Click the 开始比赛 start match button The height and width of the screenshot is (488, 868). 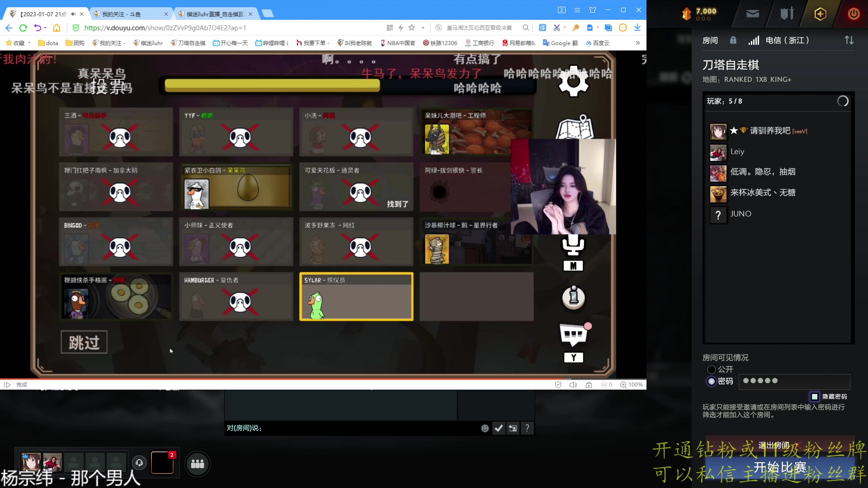(x=780, y=468)
